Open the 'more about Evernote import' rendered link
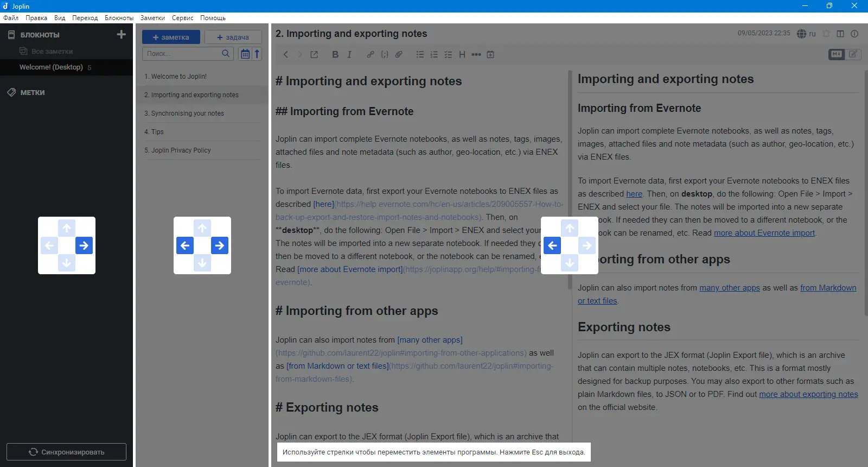Viewport: 868px width, 467px height. (764, 233)
